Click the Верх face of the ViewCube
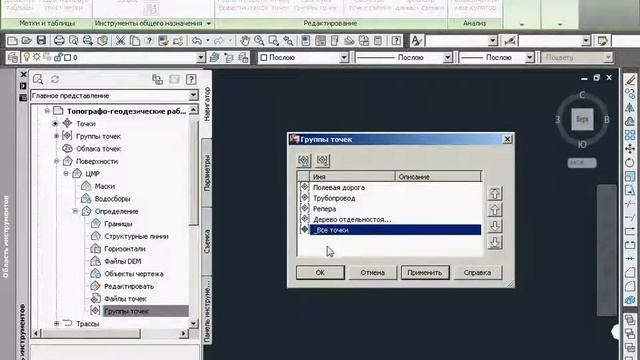 [582, 120]
